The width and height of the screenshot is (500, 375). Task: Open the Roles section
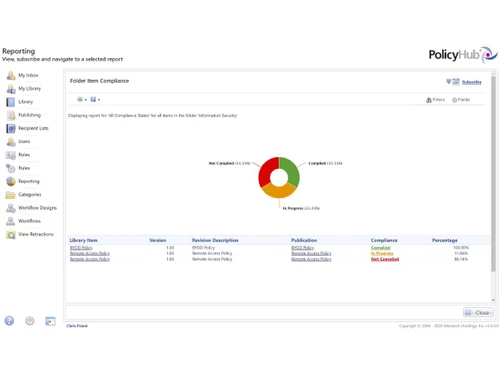tap(18, 155)
